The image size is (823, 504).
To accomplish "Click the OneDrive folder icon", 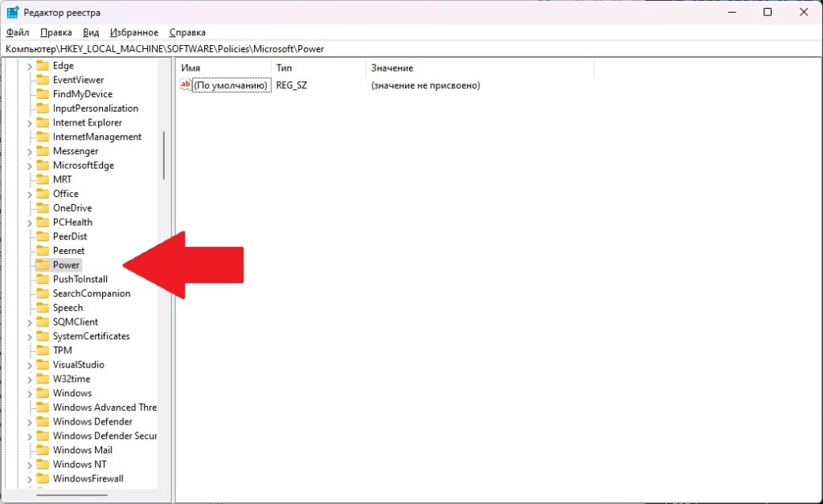I will coord(43,208).
